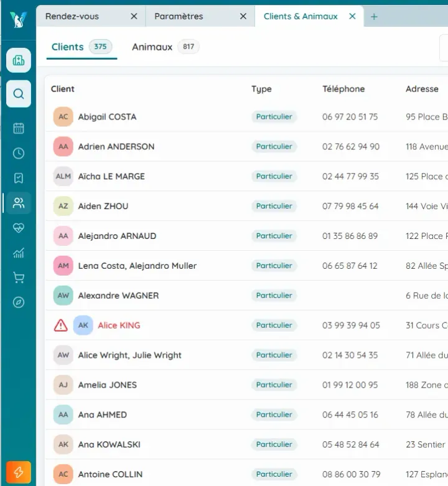
Task: Click phone number 02 44 77 99 35
Action: click(350, 176)
